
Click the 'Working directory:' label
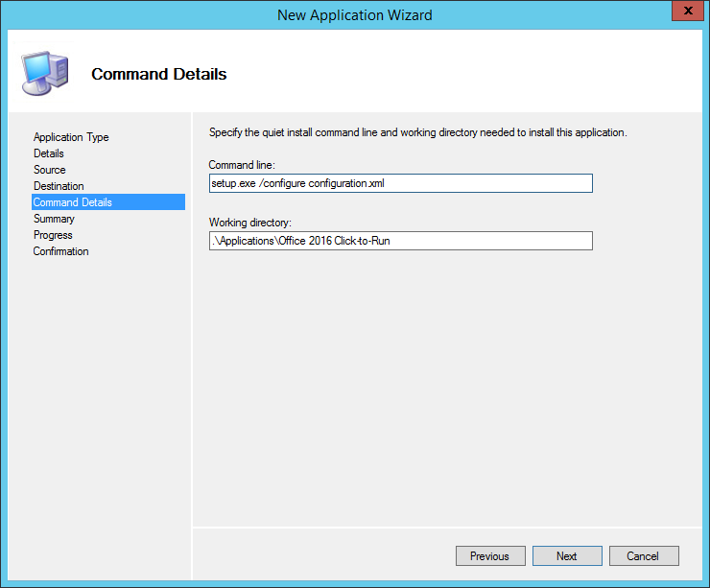(249, 223)
